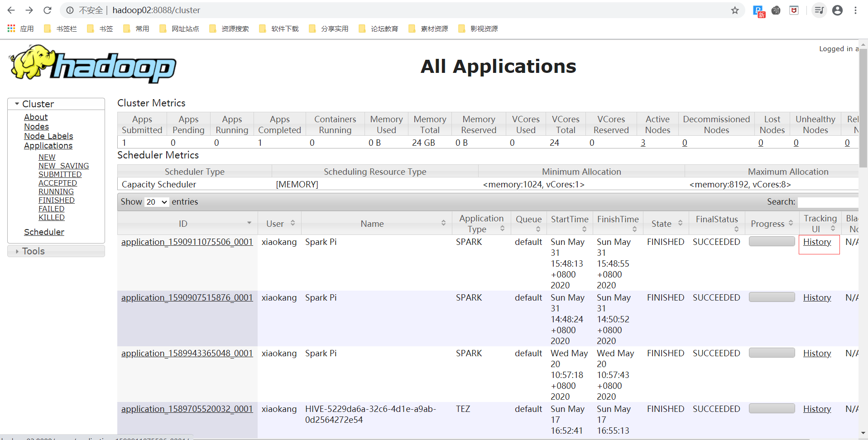Viewport: 868px width, 440px height.
Task: Open the Nodes page
Action: [36, 126]
